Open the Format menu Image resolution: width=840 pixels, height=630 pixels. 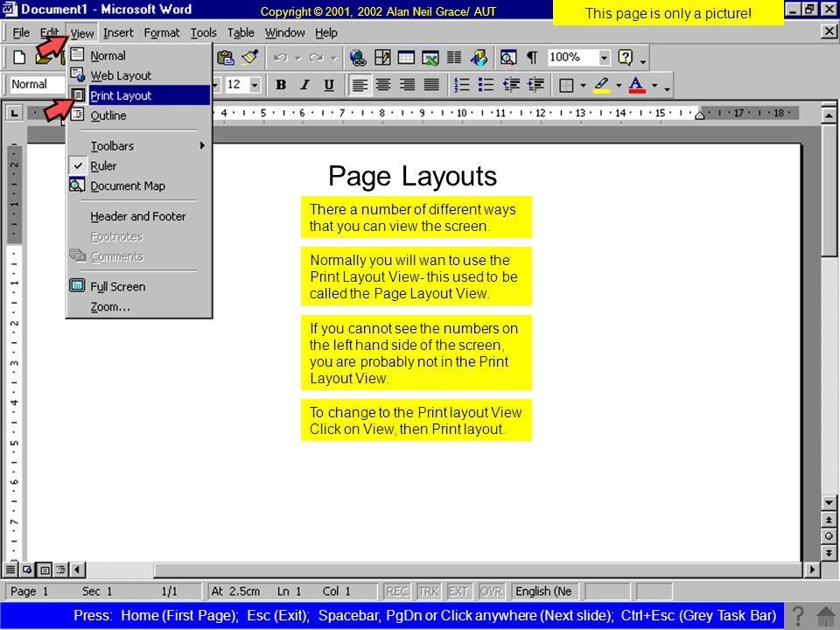click(x=161, y=33)
